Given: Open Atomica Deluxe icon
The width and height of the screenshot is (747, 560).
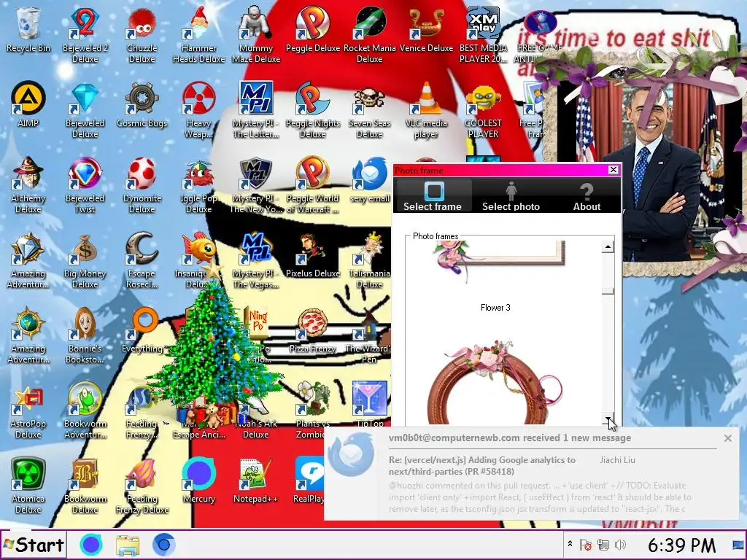Looking at the screenshot, I should [x=28, y=486].
